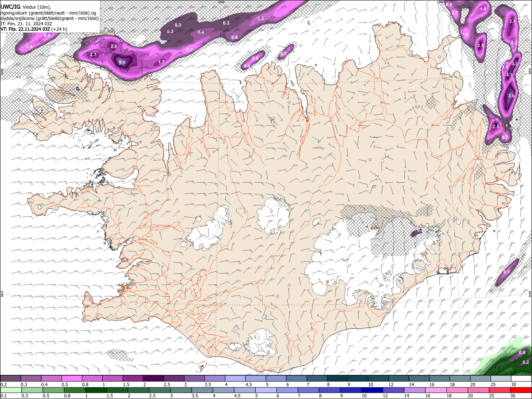Viewport: 532px width, 399px height.
Task: Pick the darkest purple swatch at snow scale 2
Action: [153, 378]
